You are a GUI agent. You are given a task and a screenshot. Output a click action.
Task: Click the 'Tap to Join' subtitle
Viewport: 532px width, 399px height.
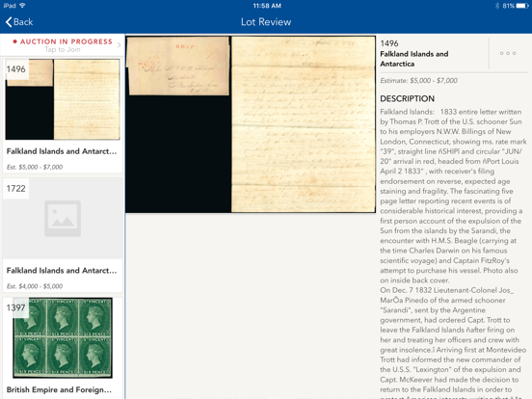[x=63, y=49]
